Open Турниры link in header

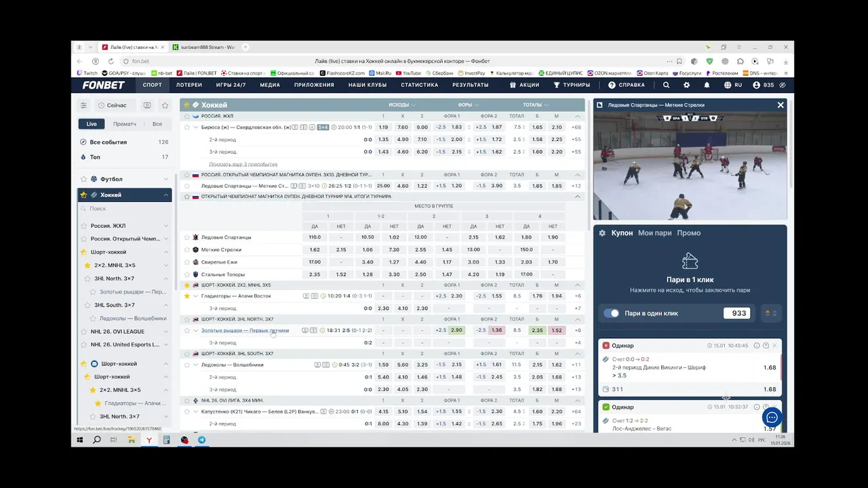572,85
